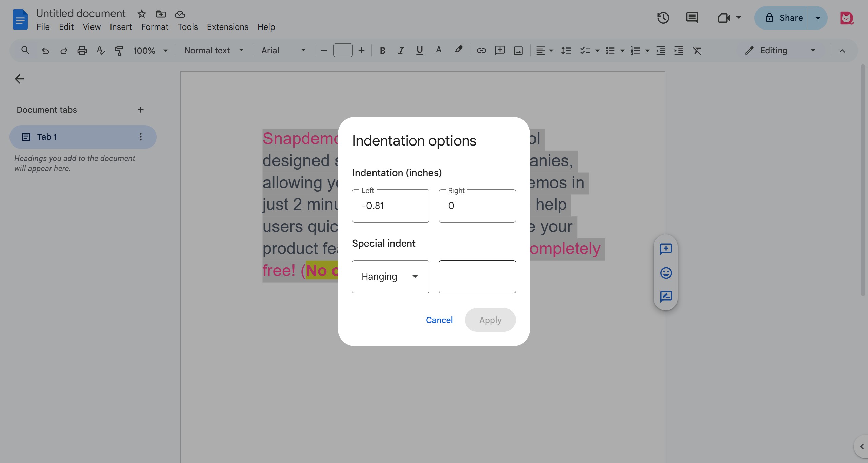Open the Share quick actions arrow

point(817,18)
